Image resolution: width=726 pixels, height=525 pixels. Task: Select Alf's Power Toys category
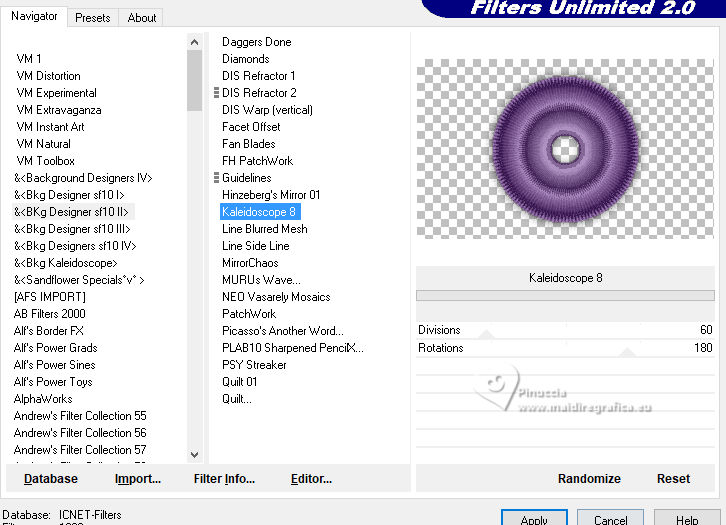(x=53, y=382)
